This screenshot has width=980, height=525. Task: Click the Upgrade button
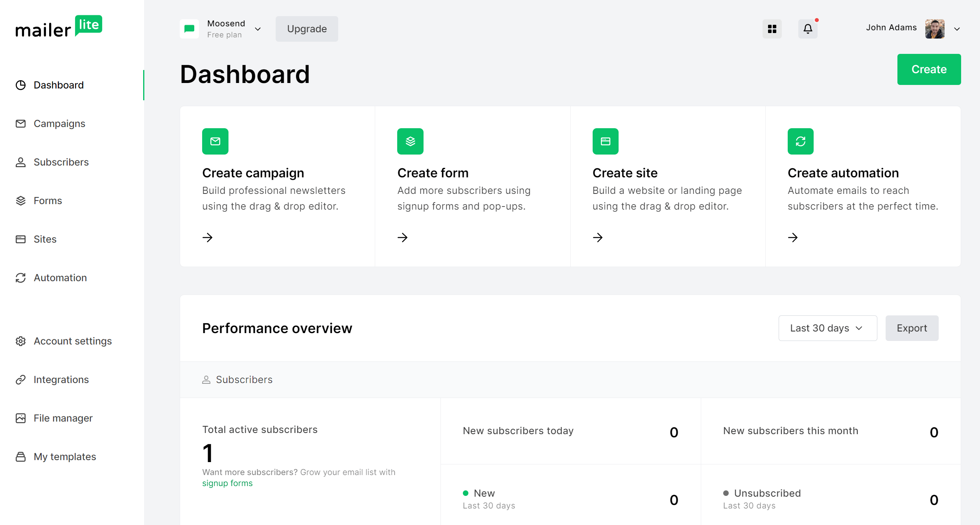coord(307,29)
